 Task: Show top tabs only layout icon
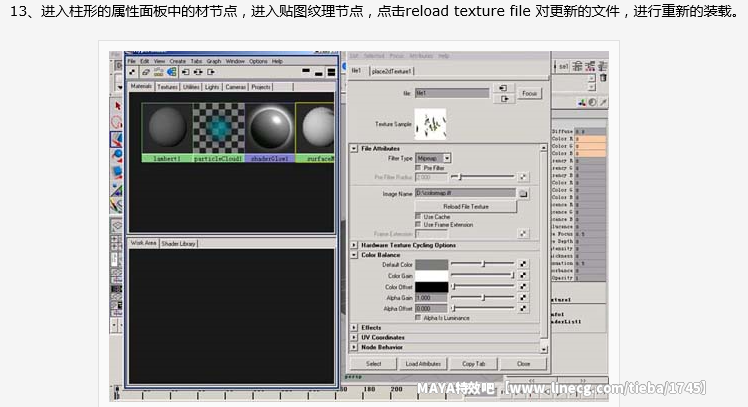pos(306,72)
